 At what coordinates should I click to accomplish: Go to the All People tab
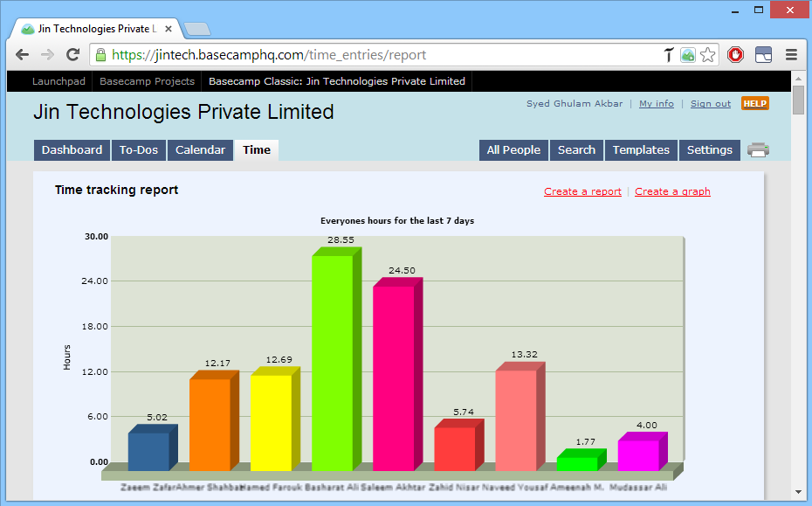(513, 150)
